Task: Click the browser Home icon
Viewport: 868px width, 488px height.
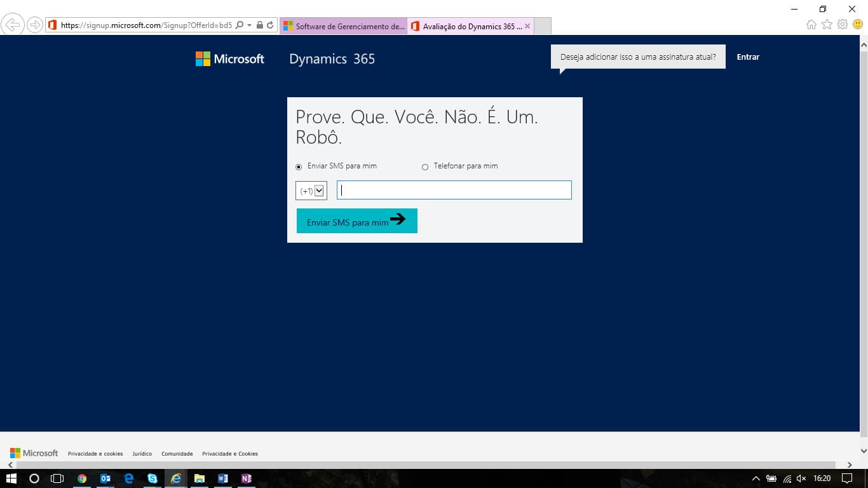Action: 811,25
